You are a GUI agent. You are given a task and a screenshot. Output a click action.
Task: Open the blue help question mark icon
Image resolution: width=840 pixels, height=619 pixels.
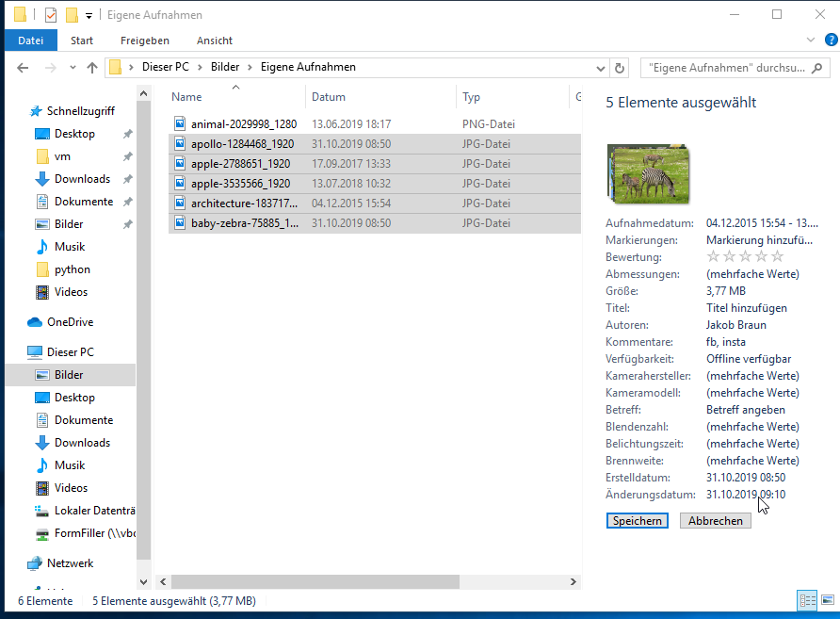pos(831,40)
